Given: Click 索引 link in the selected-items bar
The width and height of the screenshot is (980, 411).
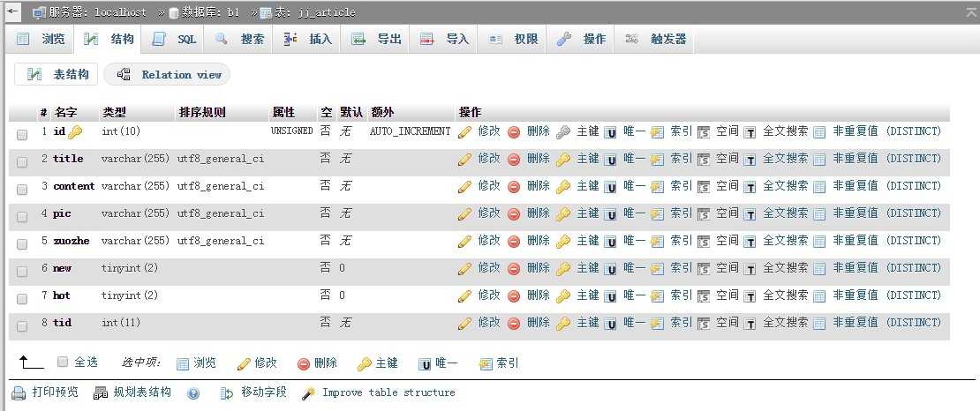Looking at the screenshot, I should (x=507, y=362).
